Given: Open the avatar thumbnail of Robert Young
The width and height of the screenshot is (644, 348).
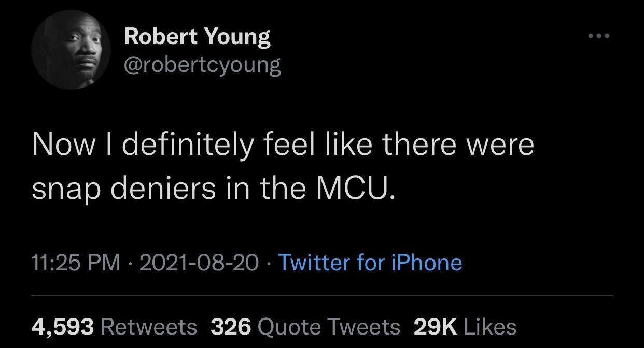Looking at the screenshot, I should (71, 50).
